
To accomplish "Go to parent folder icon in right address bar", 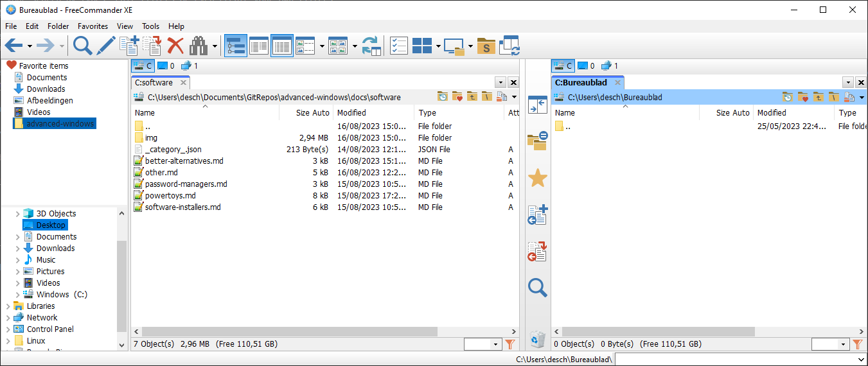I will [819, 97].
